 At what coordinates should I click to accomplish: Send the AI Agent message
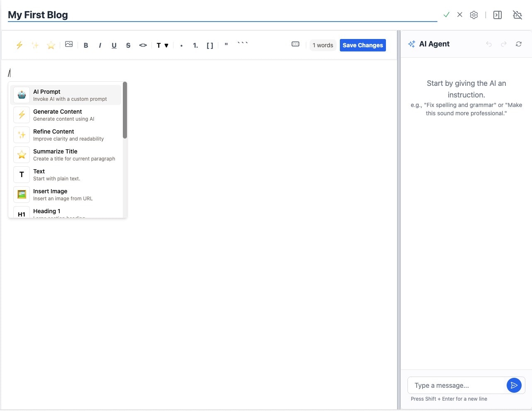(514, 385)
